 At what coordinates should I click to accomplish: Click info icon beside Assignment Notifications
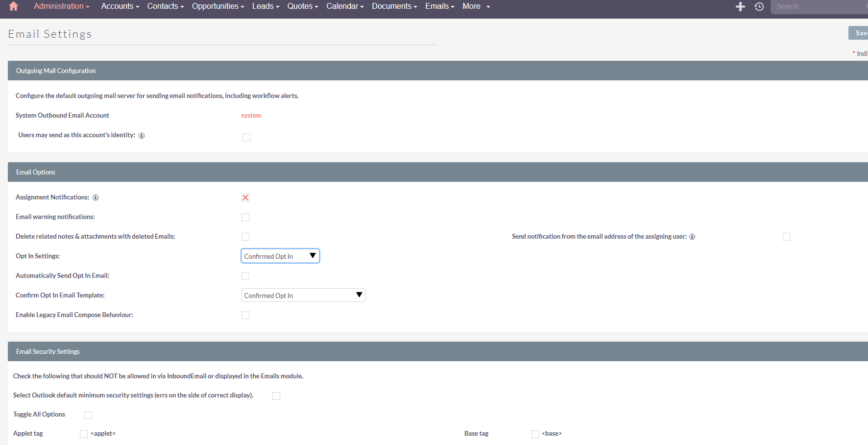(x=96, y=198)
